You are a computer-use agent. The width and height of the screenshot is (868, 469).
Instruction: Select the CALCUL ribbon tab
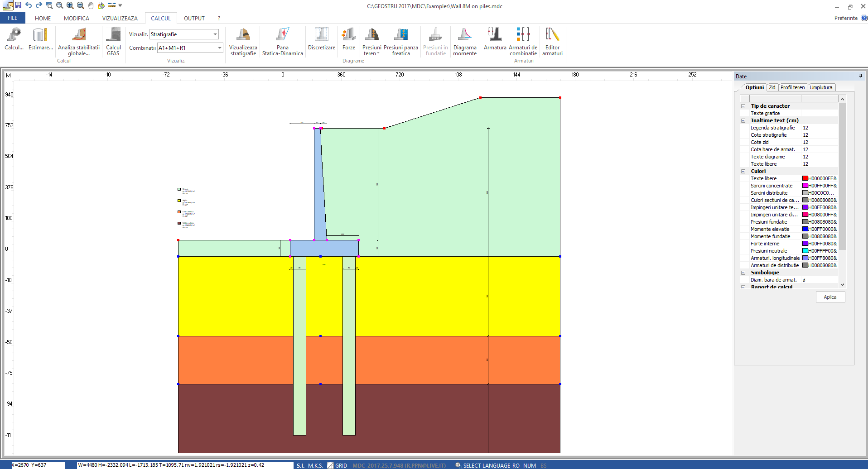(161, 19)
